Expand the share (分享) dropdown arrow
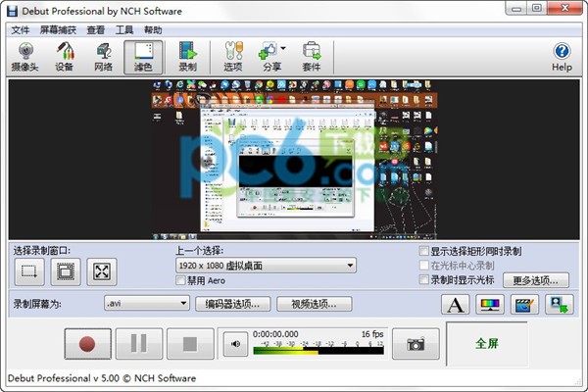 283,48
